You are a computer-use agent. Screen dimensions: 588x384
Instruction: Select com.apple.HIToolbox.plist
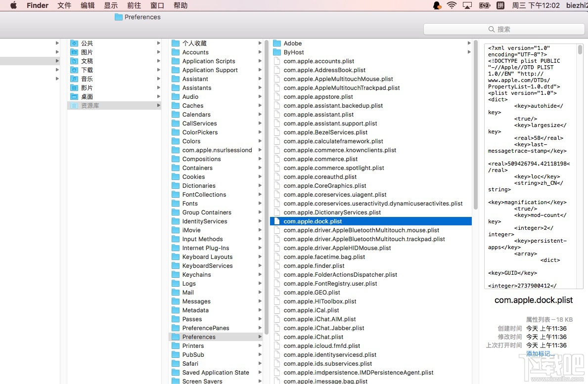320,301
